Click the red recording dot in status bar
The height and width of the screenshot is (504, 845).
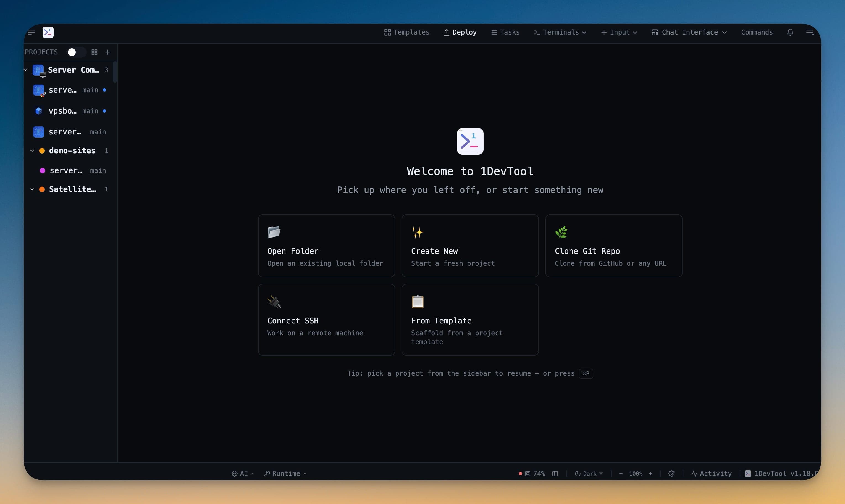(520, 473)
